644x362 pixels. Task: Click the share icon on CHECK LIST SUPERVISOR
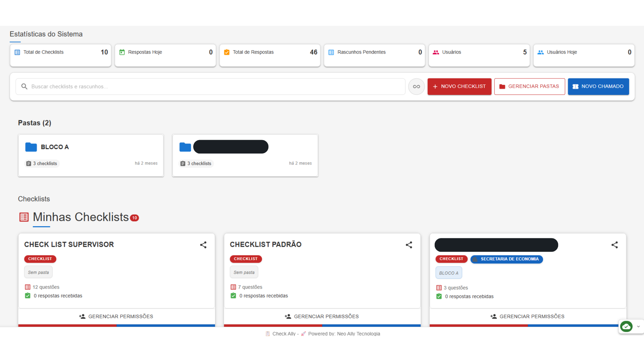[x=203, y=245]
